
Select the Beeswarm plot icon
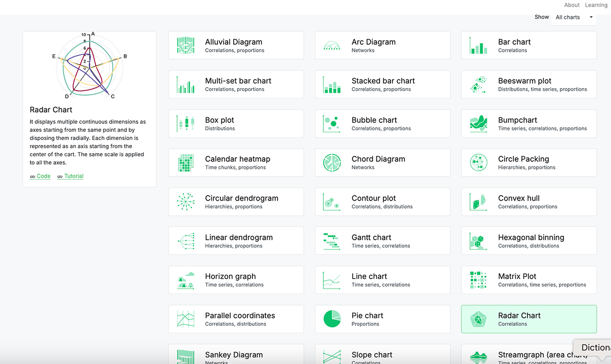coord(478,84)
